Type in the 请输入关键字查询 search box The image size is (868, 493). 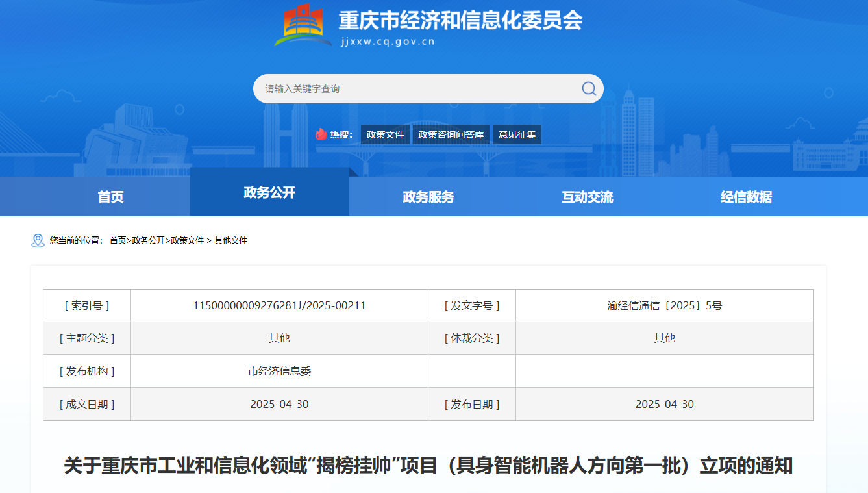[415, 89]
